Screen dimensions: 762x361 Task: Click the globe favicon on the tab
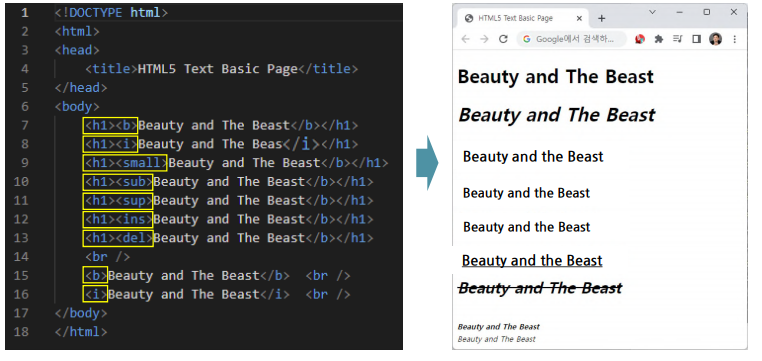point(469,18)
